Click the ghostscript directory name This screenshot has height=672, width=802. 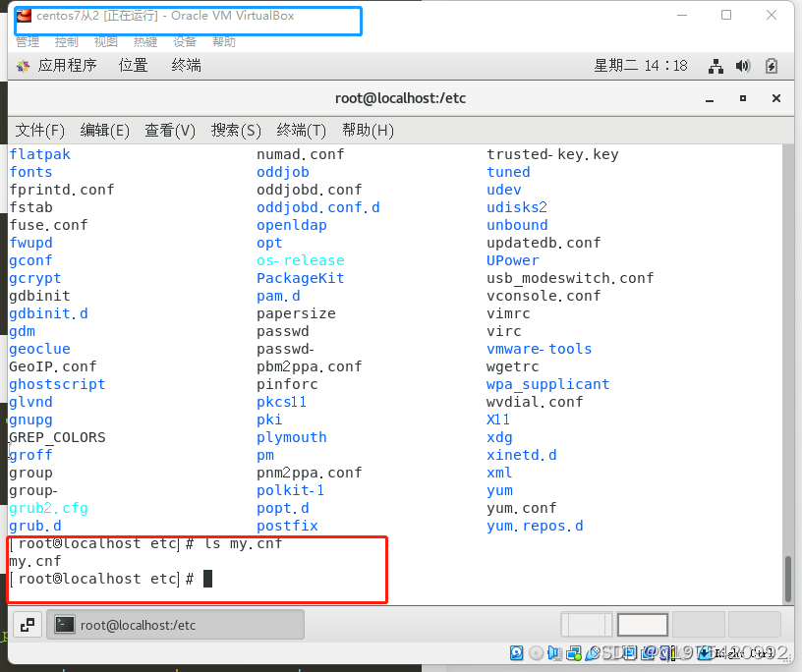click(57, 384)
